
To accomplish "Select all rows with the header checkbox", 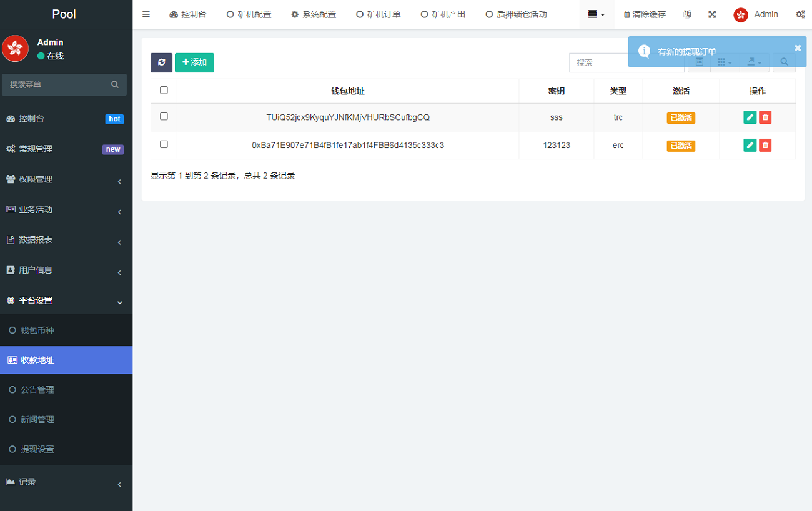I will tap(164, 91).
